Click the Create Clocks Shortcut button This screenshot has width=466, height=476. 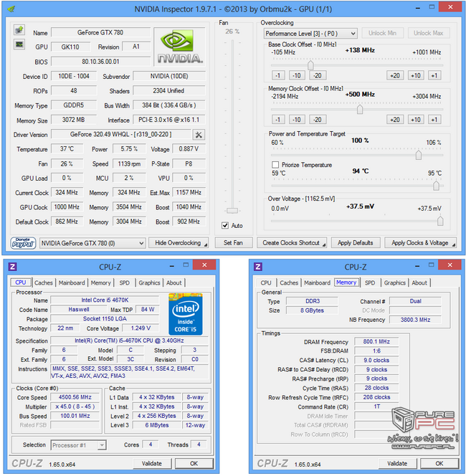point(291,243)
